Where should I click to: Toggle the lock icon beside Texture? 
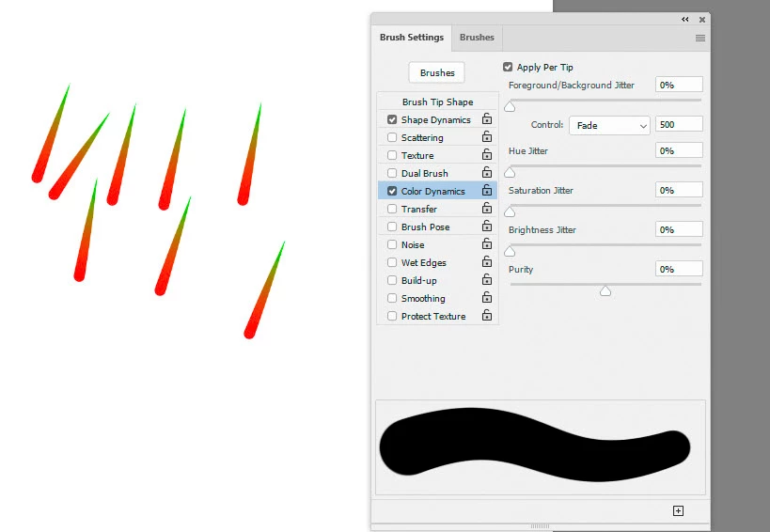[487, 154]
